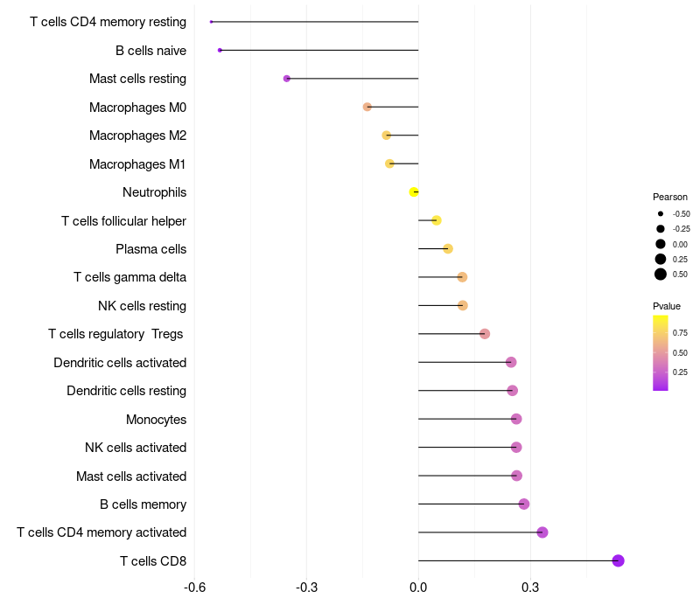Select T cells regulatory Tregs point
The height and width of the screenshot is (612, 700).
(x=485, y=334)
